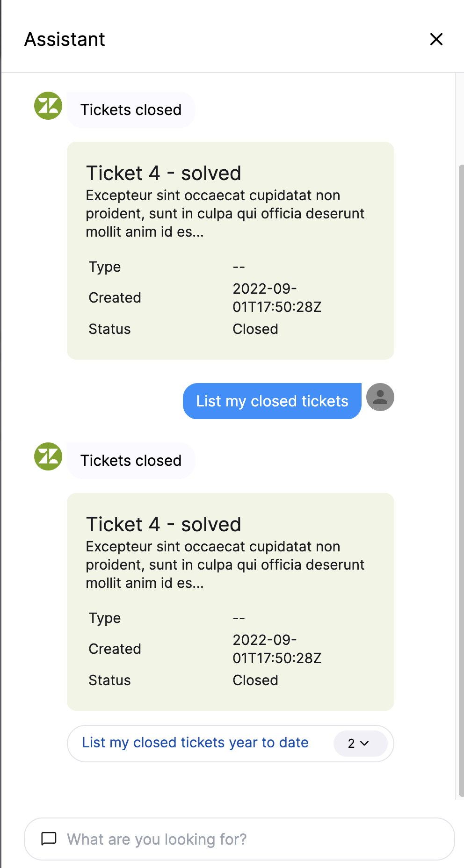Click the first green Zendesk avatar icon
464x868 pixels.
coord(48,106)
